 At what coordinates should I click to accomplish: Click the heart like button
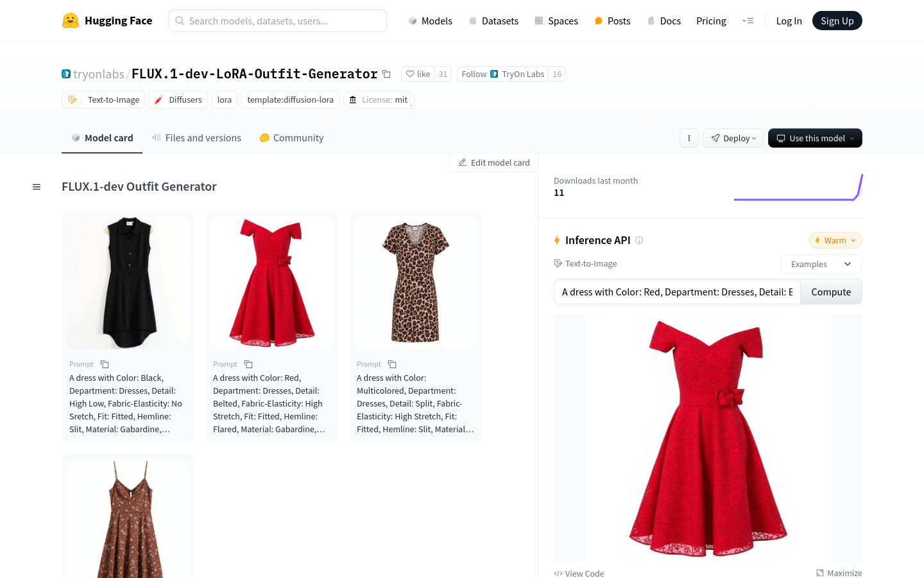[418, 74]
